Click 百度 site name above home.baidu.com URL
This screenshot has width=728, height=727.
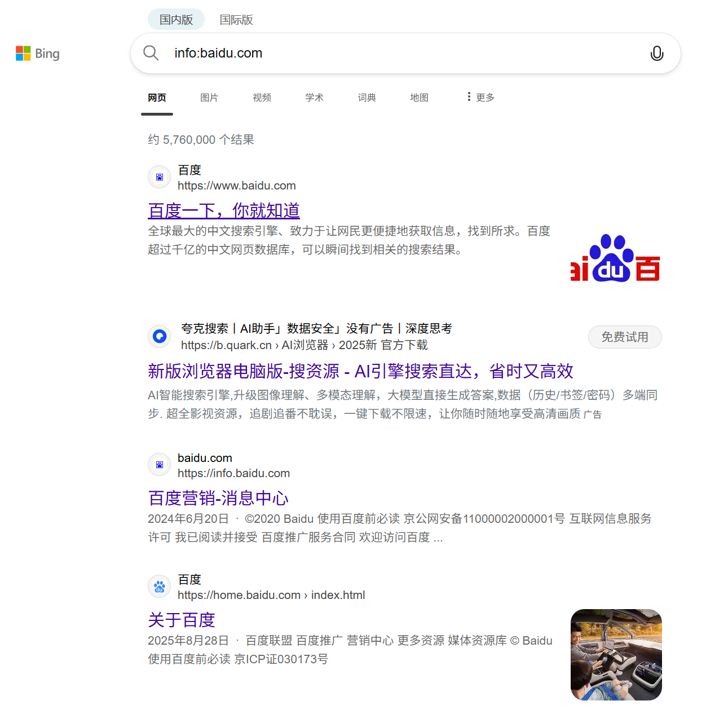tap(189, 579)
